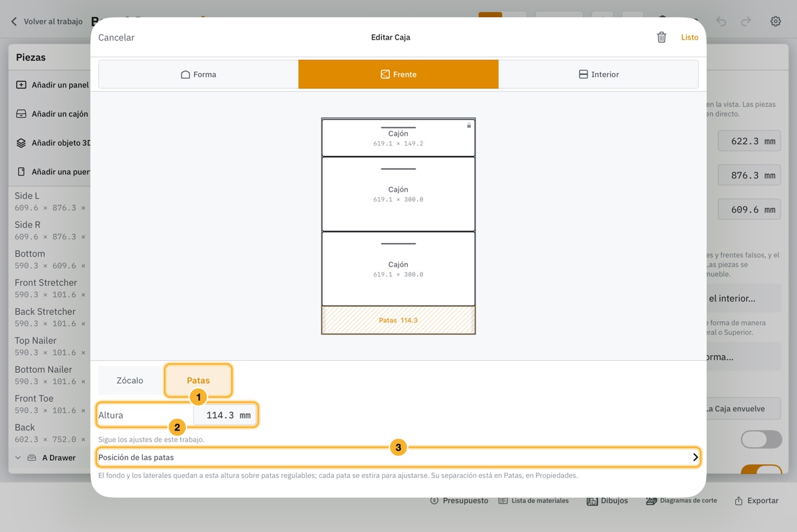The image size is (797, 532).
Task: Go back with Volver al trabajo chevron
Action: [x=14, y=22]
